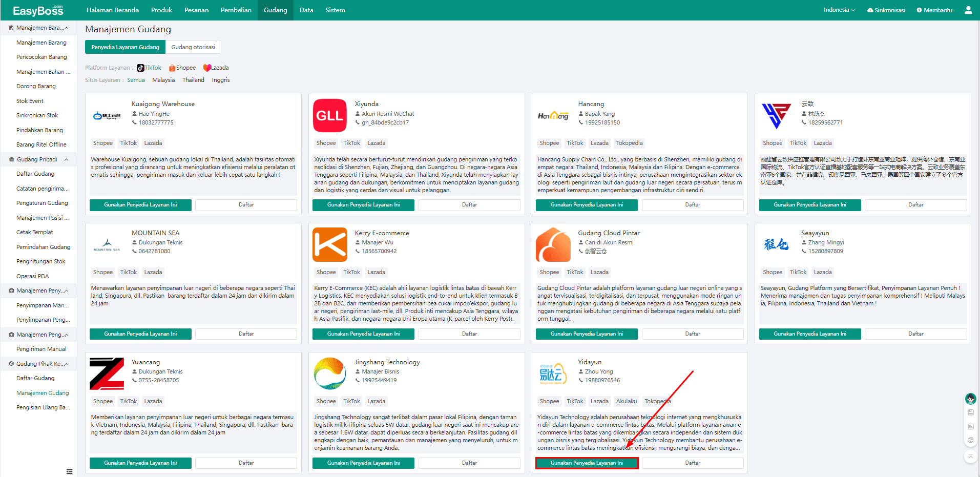Viewport: 980px width, 477px height.
Task: Click the Xiyunda GLL logo
Action: coord(329,115)
